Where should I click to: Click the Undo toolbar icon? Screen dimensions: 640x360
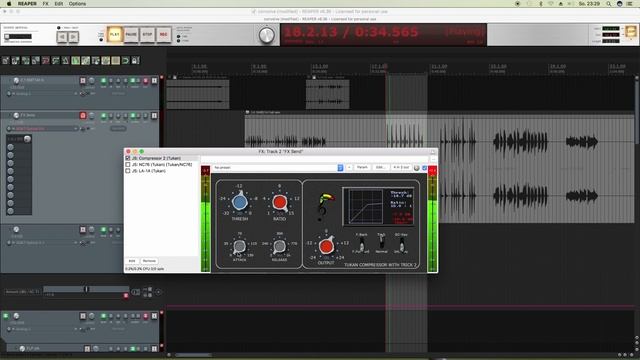pos(46,61)
